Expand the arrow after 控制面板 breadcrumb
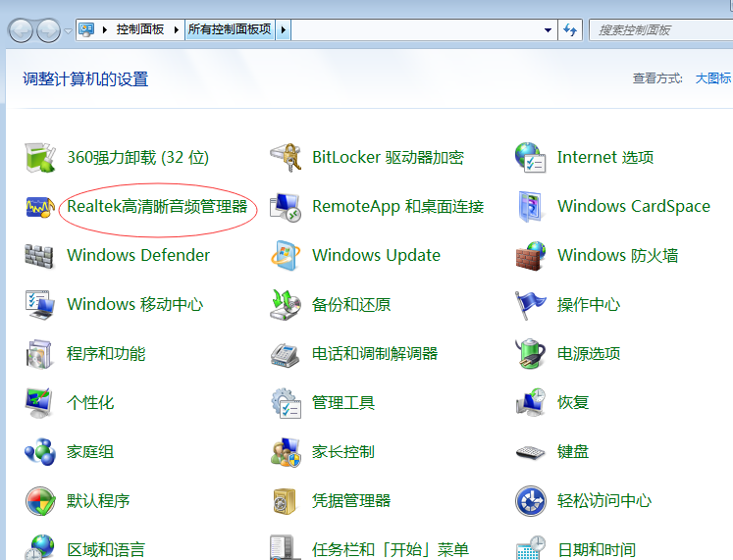 (x=177, y=29)
